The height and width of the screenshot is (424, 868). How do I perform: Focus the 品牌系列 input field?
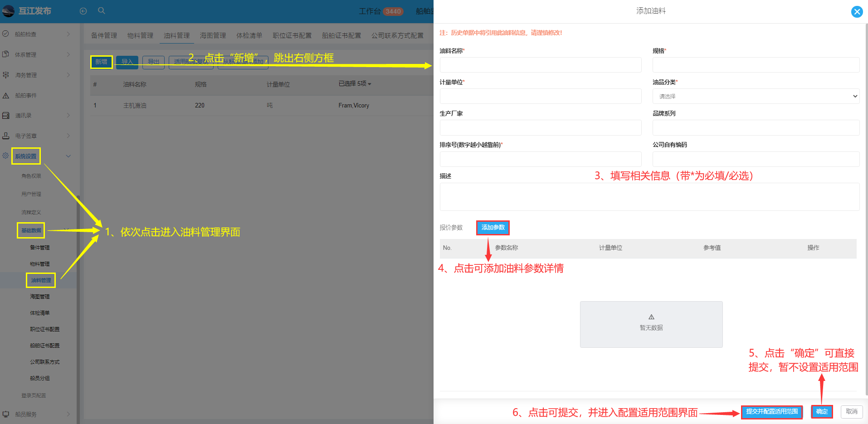point(756,127)
